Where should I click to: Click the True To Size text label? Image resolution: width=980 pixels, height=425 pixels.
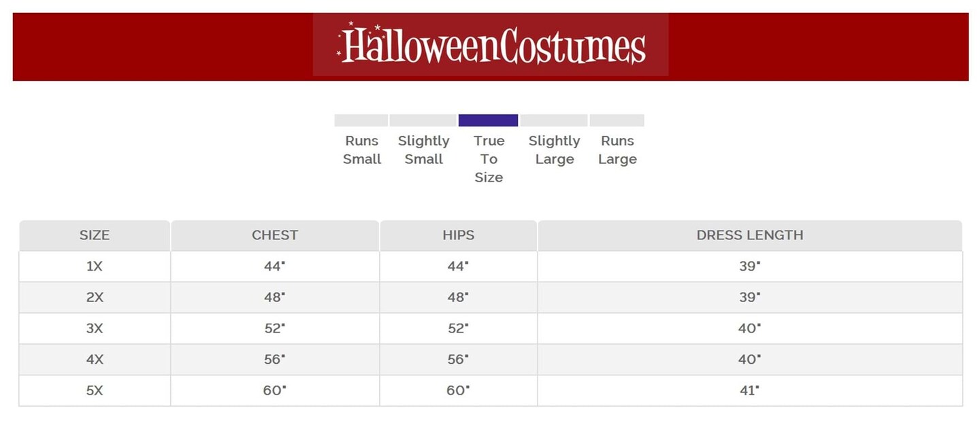coord(489,159)
